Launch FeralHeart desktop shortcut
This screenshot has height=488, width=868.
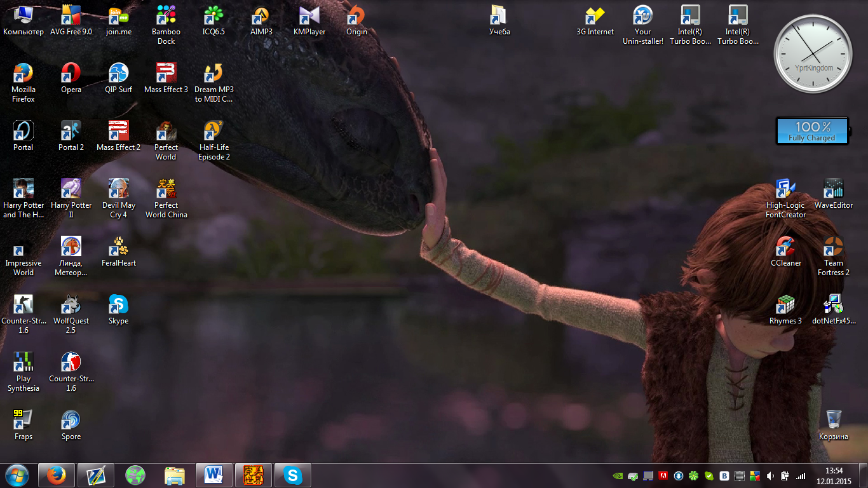[x=119, y=252]
